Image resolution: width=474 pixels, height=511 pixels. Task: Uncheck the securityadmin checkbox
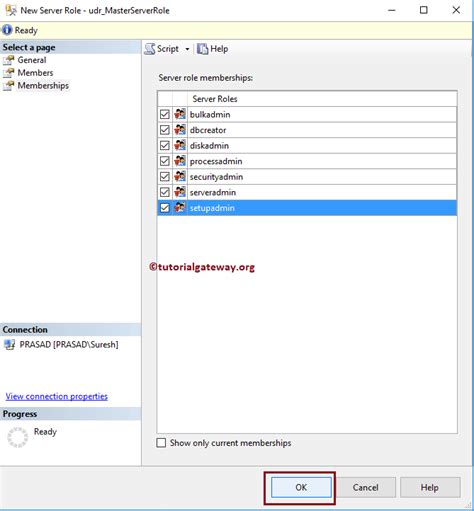[x=165, y=176]
